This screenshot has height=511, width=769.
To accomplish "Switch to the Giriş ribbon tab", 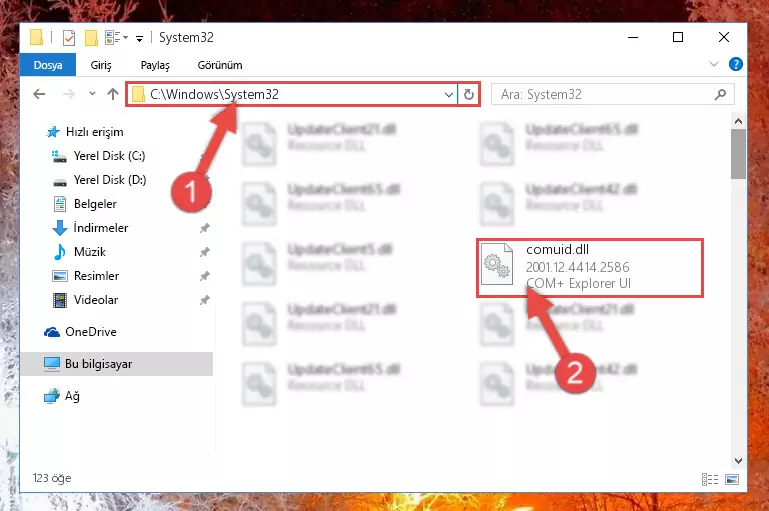I will click(101, 65).
